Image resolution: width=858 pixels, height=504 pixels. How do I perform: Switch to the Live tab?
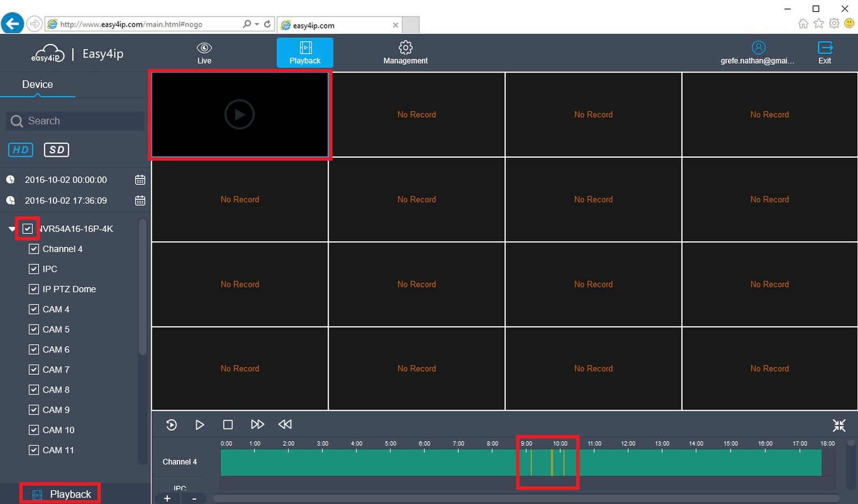tap(204, 53)
